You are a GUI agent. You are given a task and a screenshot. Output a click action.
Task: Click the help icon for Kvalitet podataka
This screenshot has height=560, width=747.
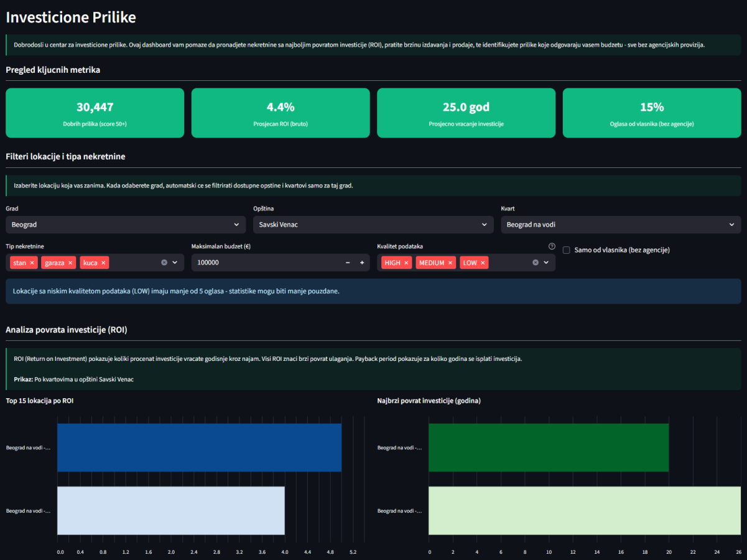(552, 246)
